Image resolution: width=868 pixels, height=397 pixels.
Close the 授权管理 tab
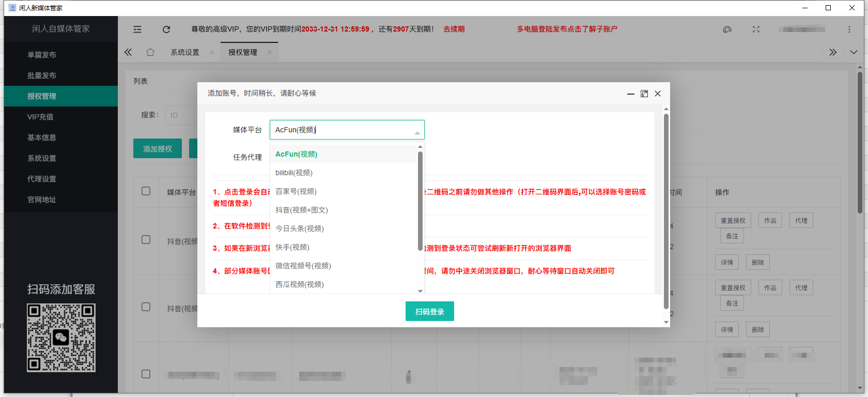[270, 53]
